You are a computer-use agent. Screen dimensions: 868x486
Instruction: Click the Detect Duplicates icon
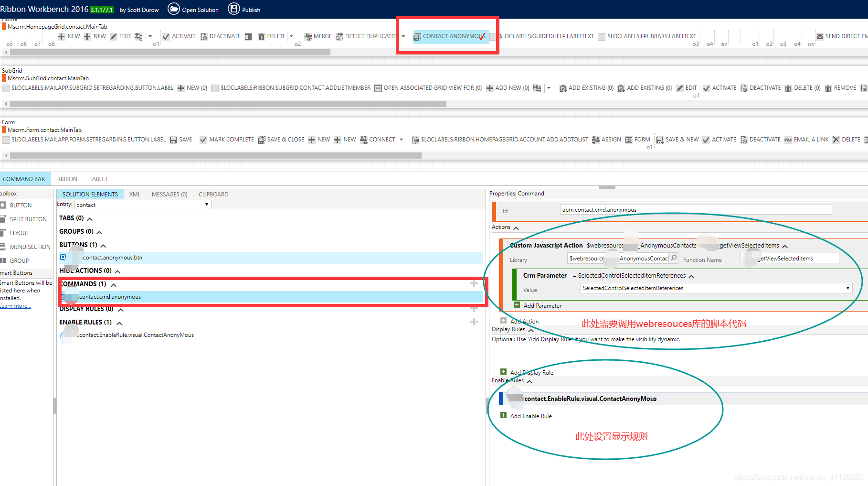pos(339,37)
